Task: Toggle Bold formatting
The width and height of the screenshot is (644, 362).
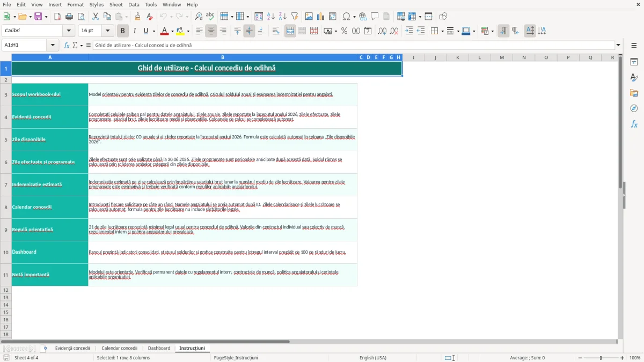Action: (122, 31)
